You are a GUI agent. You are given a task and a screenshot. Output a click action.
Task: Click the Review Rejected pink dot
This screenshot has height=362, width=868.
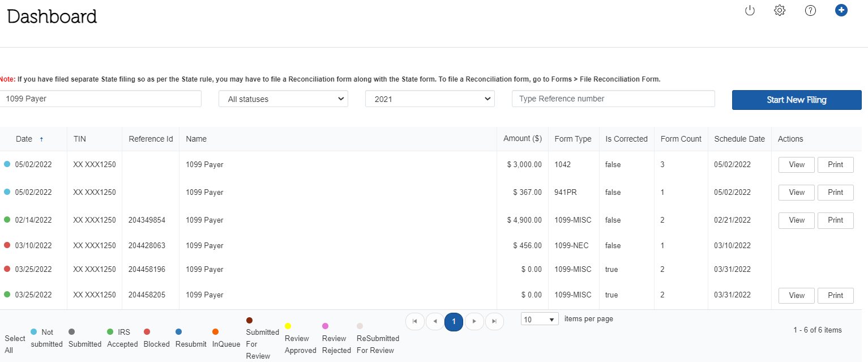326,326
